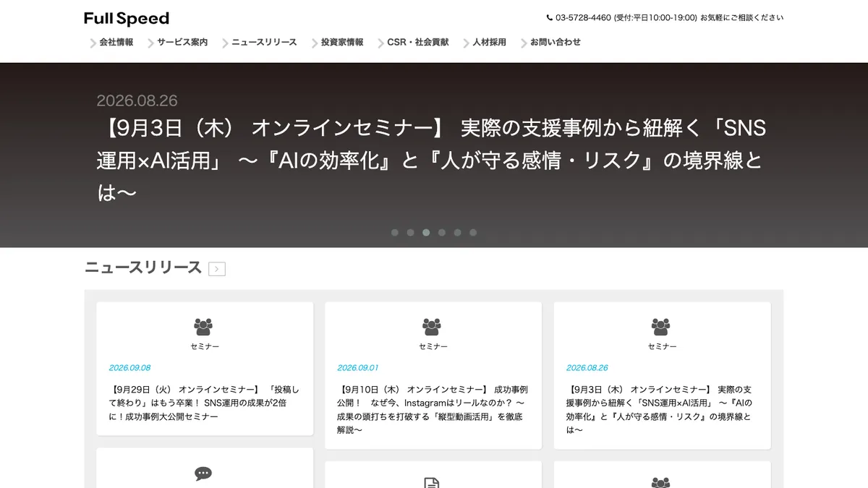
Task: Open サービス案内 menu
Action: [182, 43]
